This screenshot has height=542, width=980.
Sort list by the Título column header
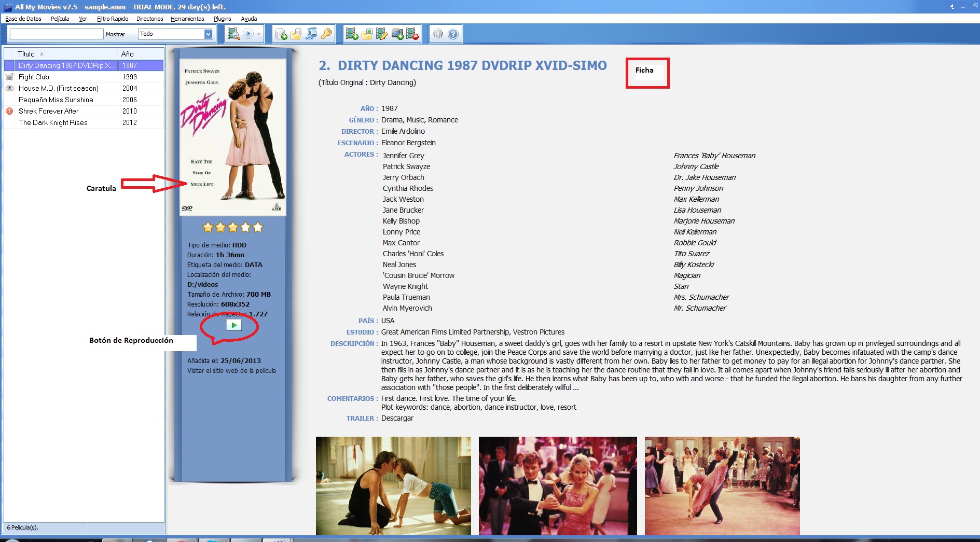26,54
